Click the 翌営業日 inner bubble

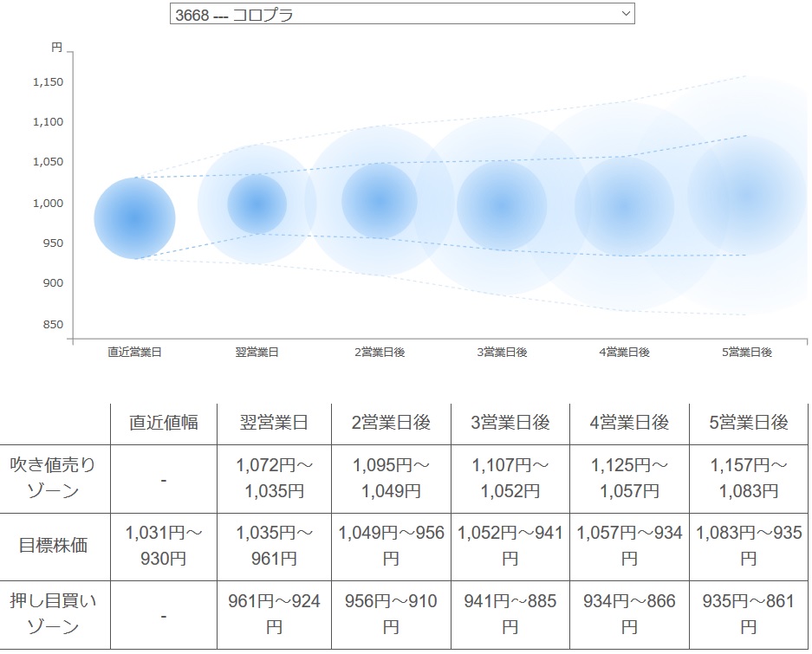click(257, 204)
